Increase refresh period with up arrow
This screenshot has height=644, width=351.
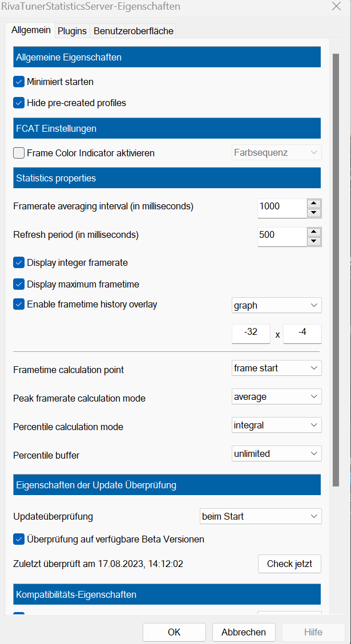(314, 232)
